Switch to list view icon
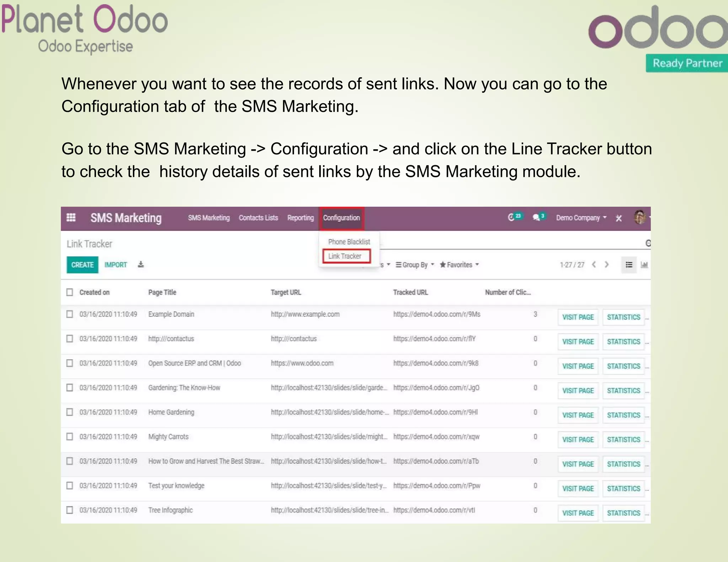 [629, 265]
